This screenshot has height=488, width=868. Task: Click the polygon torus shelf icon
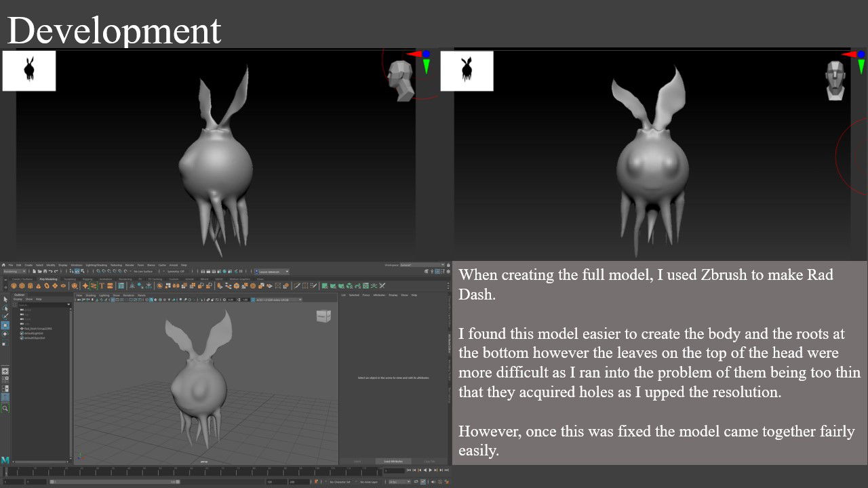pos(46,286)
